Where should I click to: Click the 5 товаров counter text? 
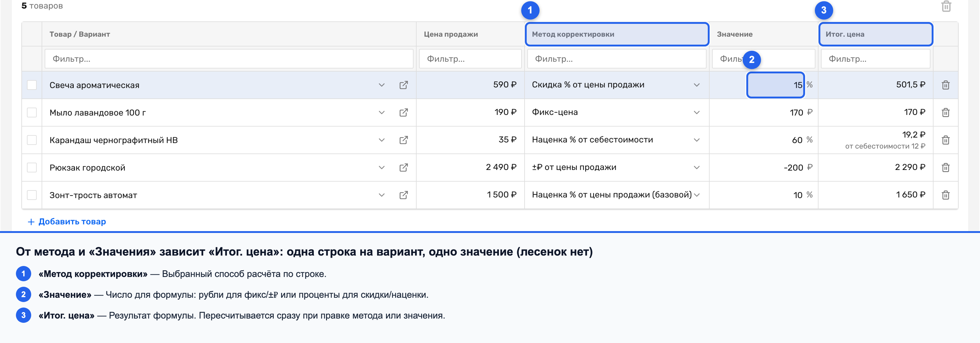[42, 6]
